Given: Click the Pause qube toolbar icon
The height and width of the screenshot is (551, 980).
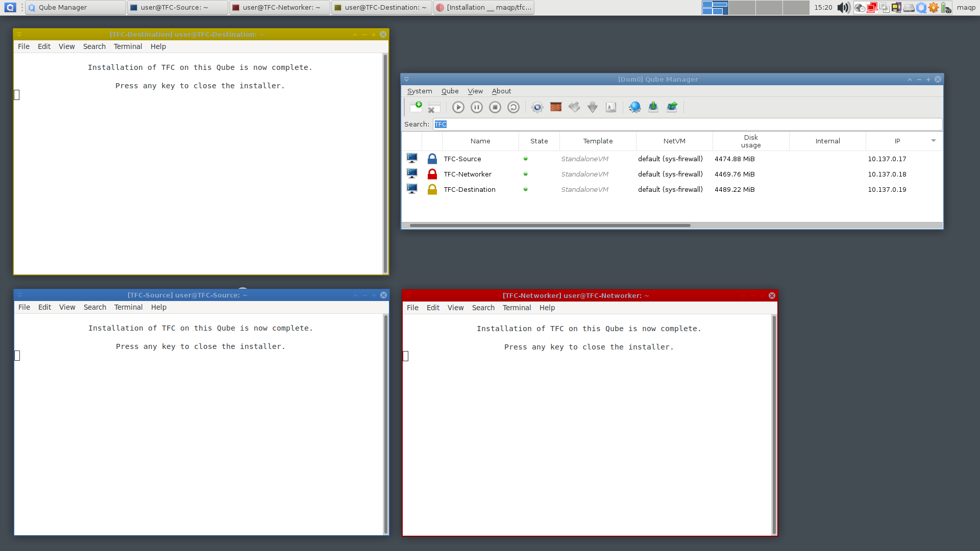Looking at the screenshot, I should point(476,107).
